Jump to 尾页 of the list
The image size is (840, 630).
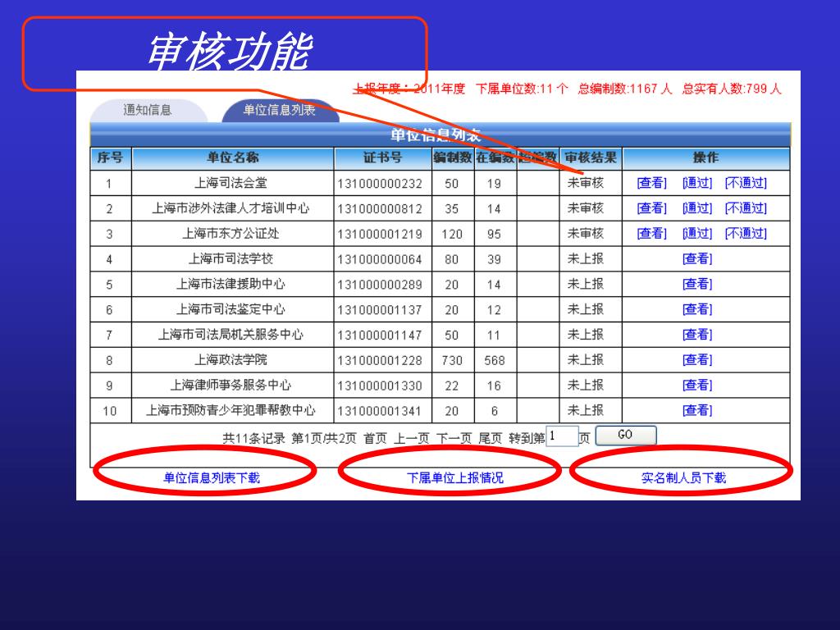(x=490, y=438)
